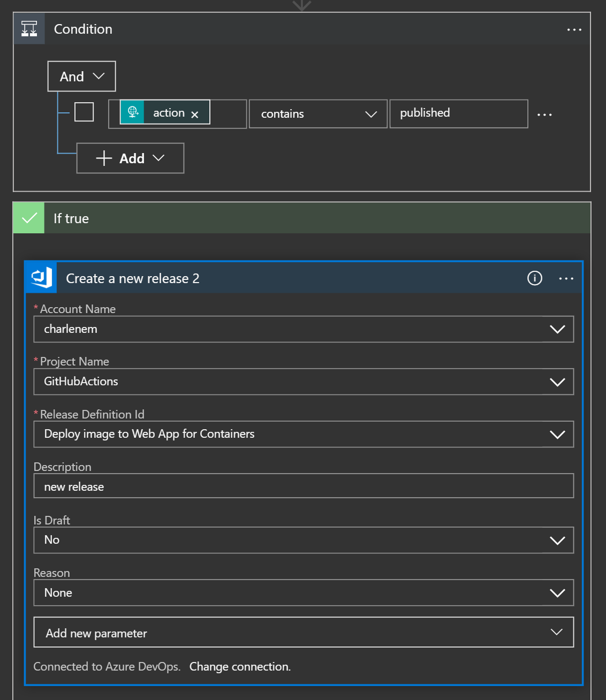This screenshot has width=606, height=700.
Task: Click the Description field with new release
Action: click(x=304, y=486)
